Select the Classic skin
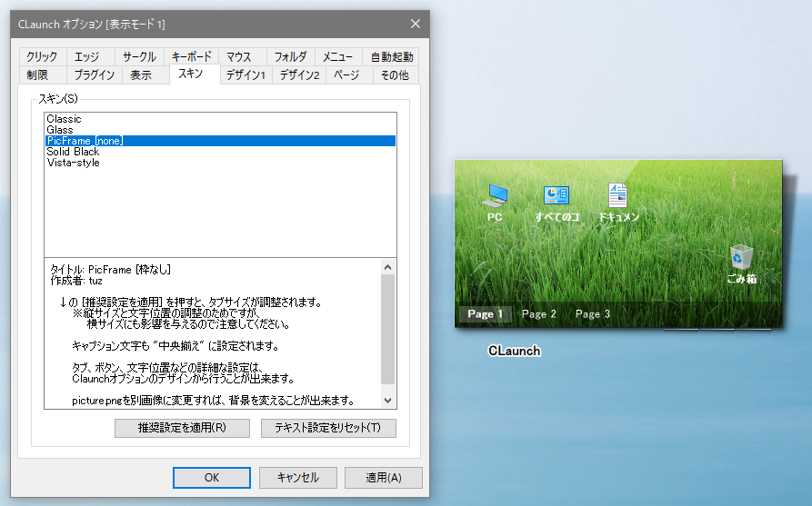This screenshot has height=506, width=812. 65,119
